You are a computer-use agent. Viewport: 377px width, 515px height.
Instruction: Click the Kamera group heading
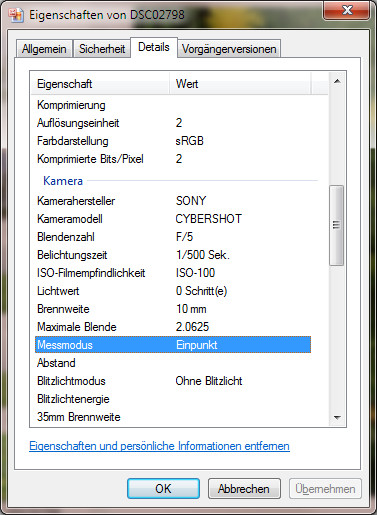tap(63, 181)
